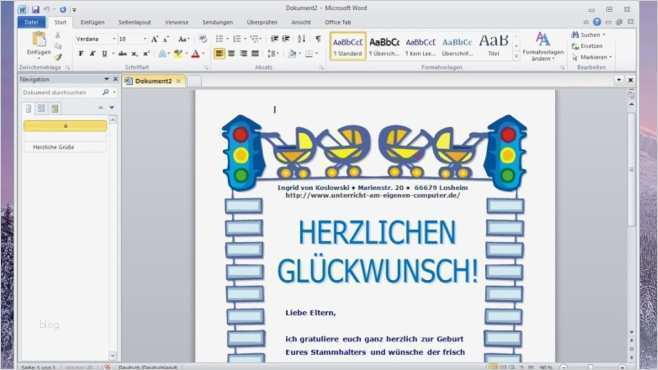Switch to the Einfügen ribbon tab
The height and width of the screenshot is (370, 658).
click(x=92, y=22)
